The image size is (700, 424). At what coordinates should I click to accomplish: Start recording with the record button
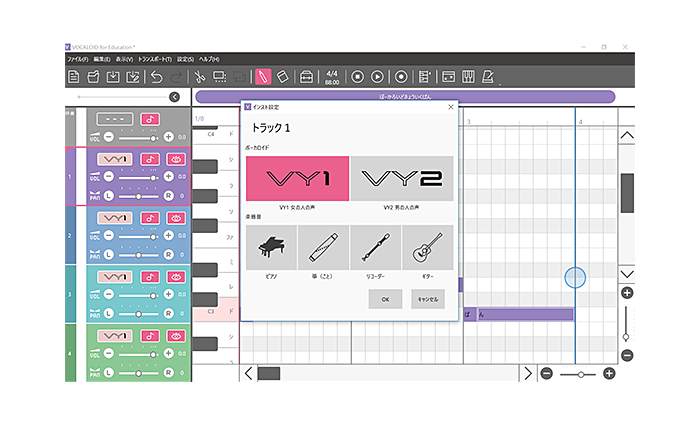pos(401,77)
